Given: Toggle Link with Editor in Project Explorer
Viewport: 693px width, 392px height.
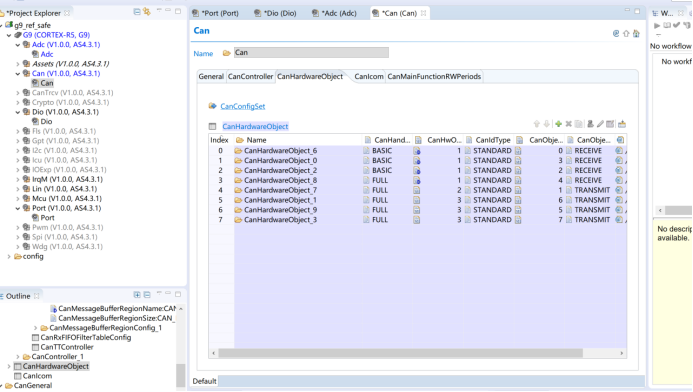Looking at the screenshot, I should [x=147, y=12].
